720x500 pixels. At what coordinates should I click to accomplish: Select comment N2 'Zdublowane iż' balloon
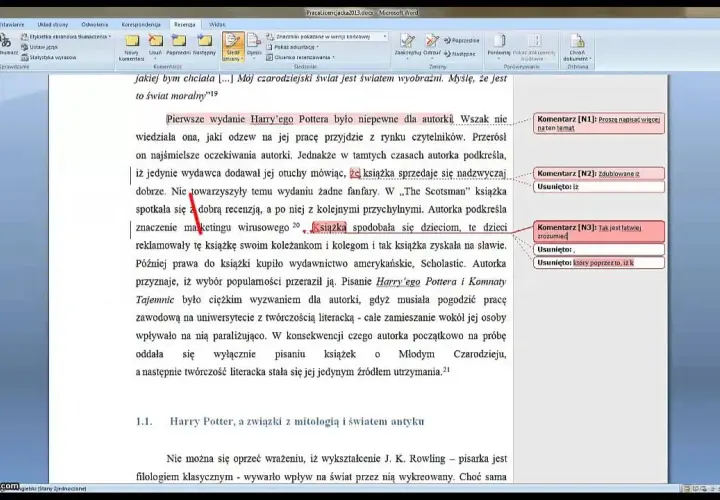[599, 174]
